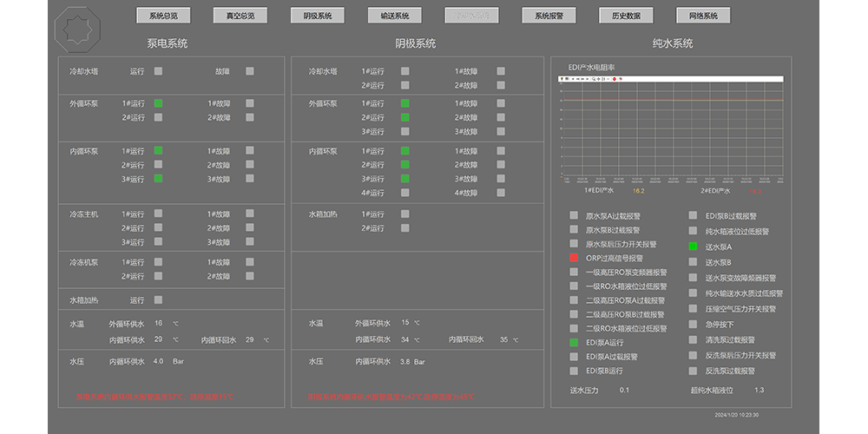Click 阴极系统 冷却水塔 1#运行 indicator
The height and width of the screenshot is (434, 868).
pyautogui.click(x=405, y=71)
